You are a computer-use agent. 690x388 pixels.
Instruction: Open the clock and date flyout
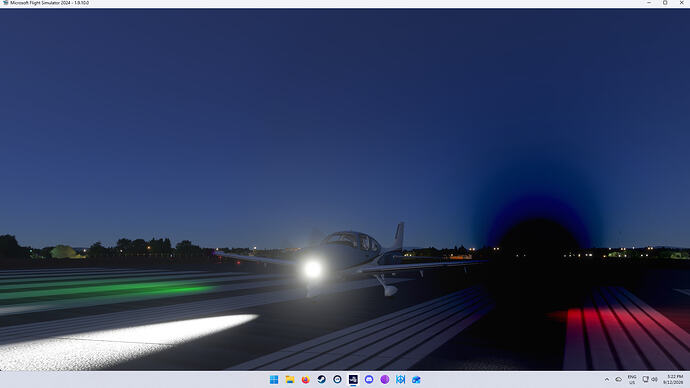[x=674, y=379]
